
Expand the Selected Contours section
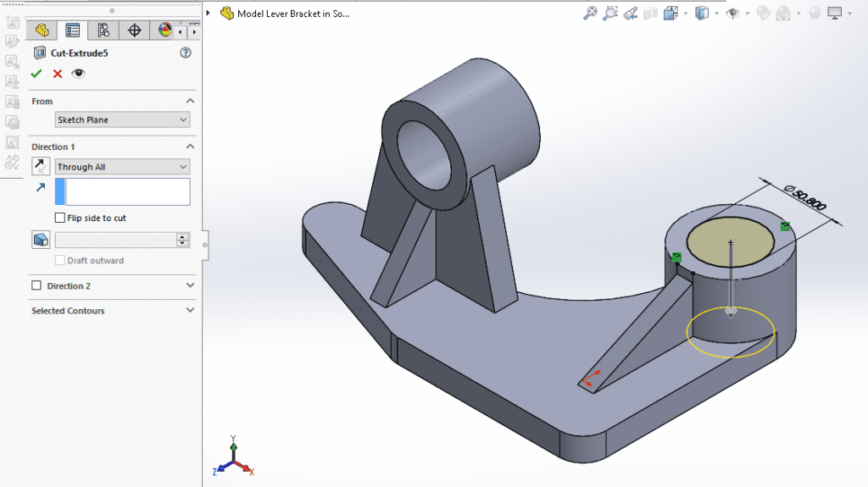click(x=190, y=311)
